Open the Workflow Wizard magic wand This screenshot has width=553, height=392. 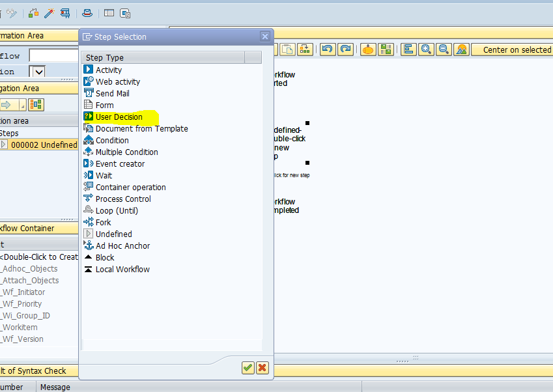click(48, 13)
